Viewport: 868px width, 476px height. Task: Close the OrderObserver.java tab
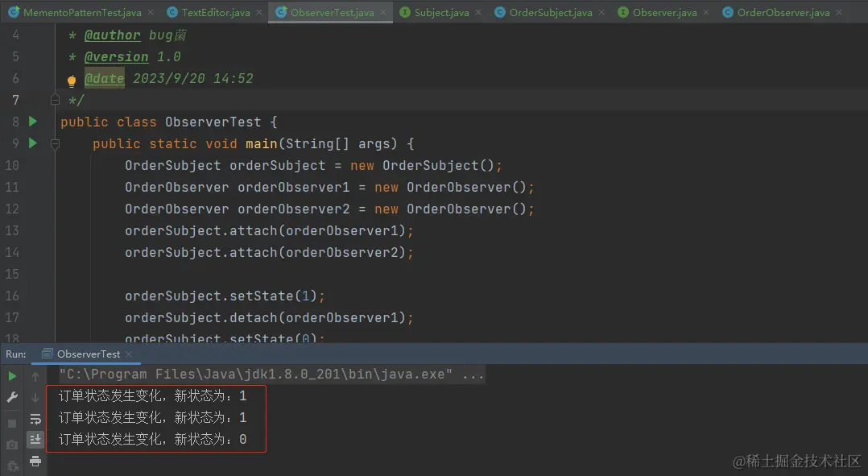[x=839, y=12]
